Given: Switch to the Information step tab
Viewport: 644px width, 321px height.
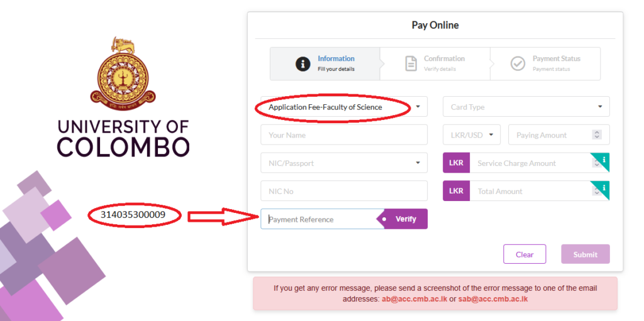Looking at the screenshot, I should click(325, 63).
